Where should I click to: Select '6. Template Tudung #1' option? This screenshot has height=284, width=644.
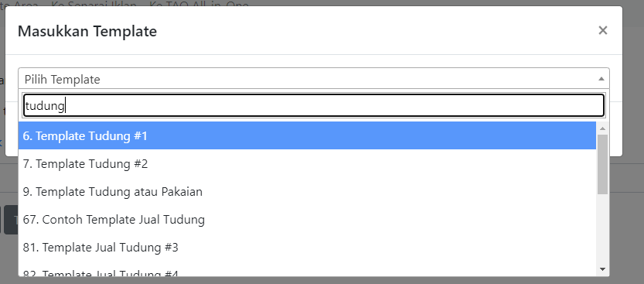pos(307,135)
